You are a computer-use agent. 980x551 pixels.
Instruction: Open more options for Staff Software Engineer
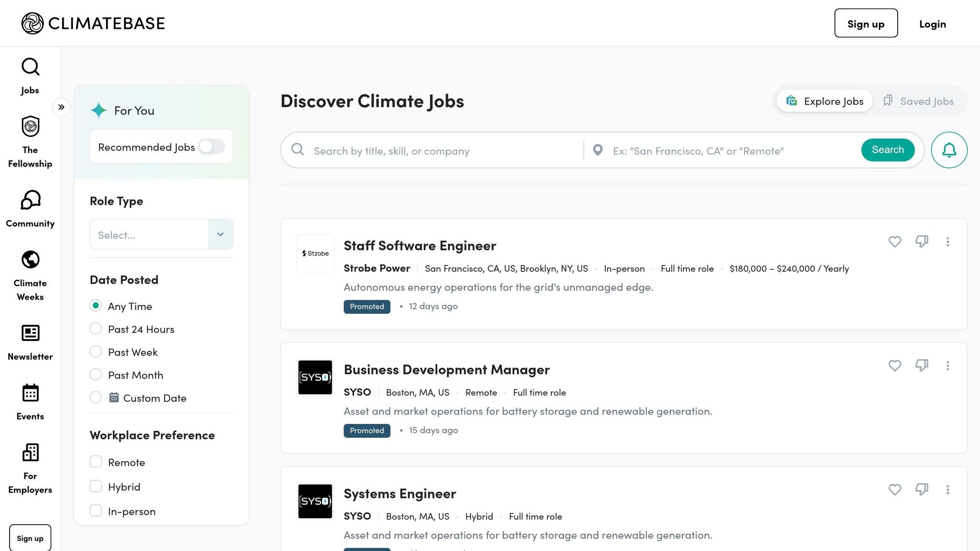pyautogui.click(x=947, y=242)
